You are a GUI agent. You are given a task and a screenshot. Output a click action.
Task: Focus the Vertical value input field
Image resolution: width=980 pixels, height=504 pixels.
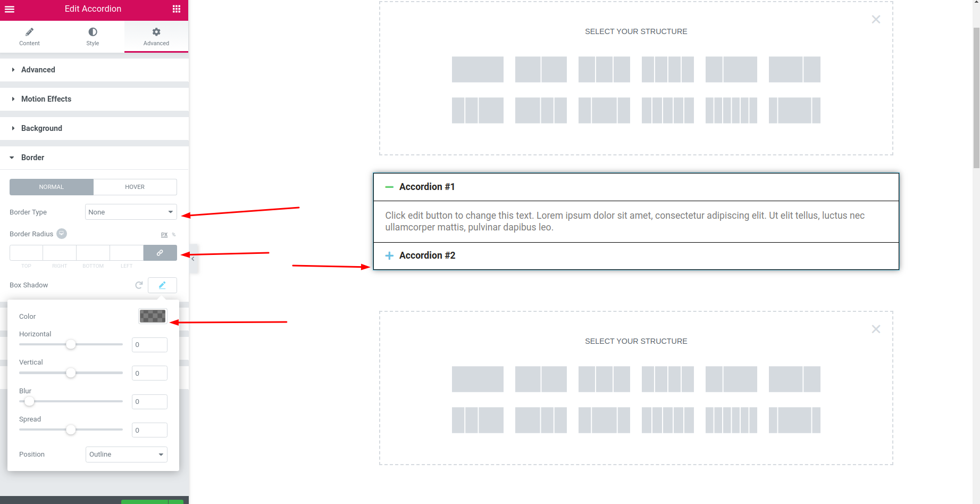pos(149,373)
